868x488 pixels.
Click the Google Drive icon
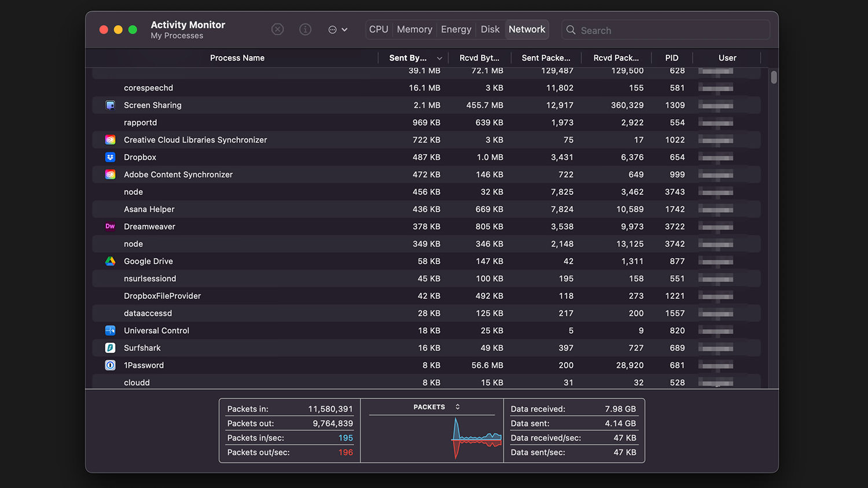(x=110, y=261)
